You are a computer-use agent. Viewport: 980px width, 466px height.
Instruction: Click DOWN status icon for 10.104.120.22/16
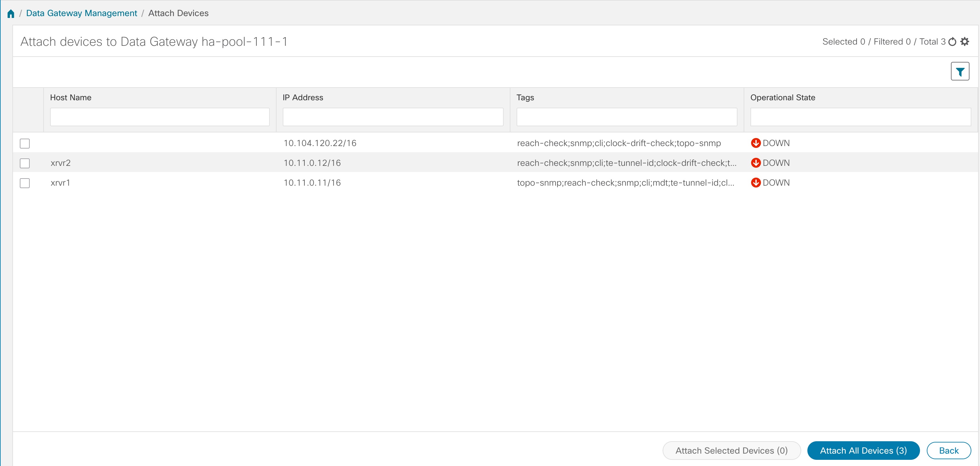coord(755,143)
